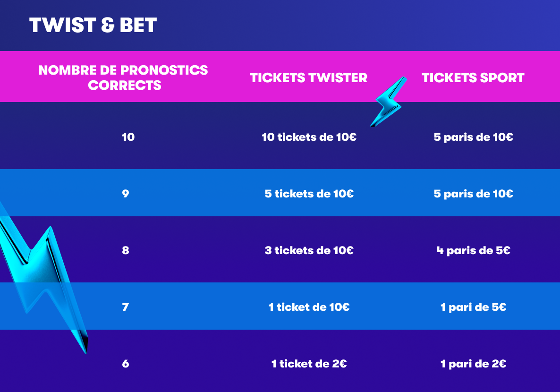The image size is (560, 392).
Task: Click the '5 tickets de 10€' cell
Action: point(309,194)
